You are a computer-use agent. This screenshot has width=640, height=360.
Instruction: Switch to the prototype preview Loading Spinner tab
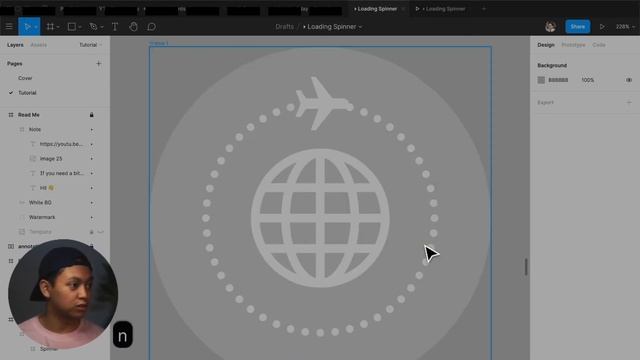click(441, 9)
